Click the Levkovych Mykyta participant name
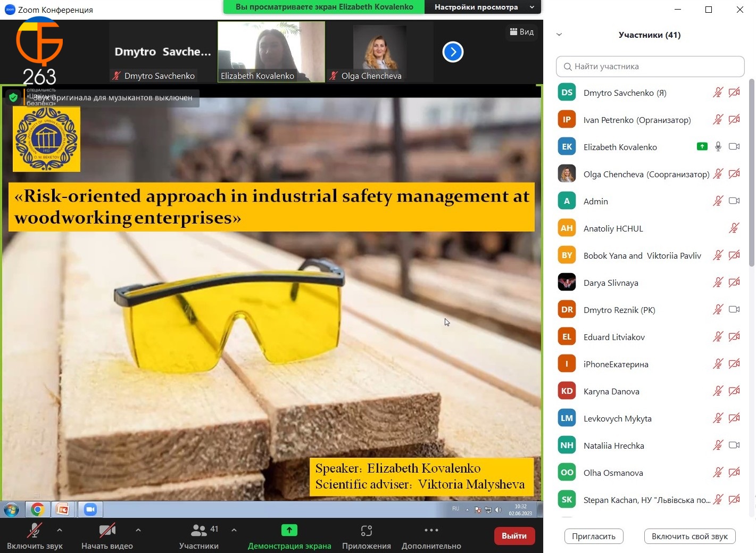 tap(618, 419)
